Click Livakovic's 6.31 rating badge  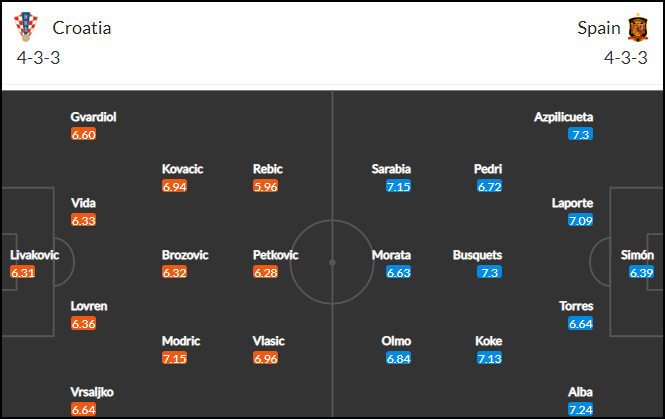pos(22,272)
